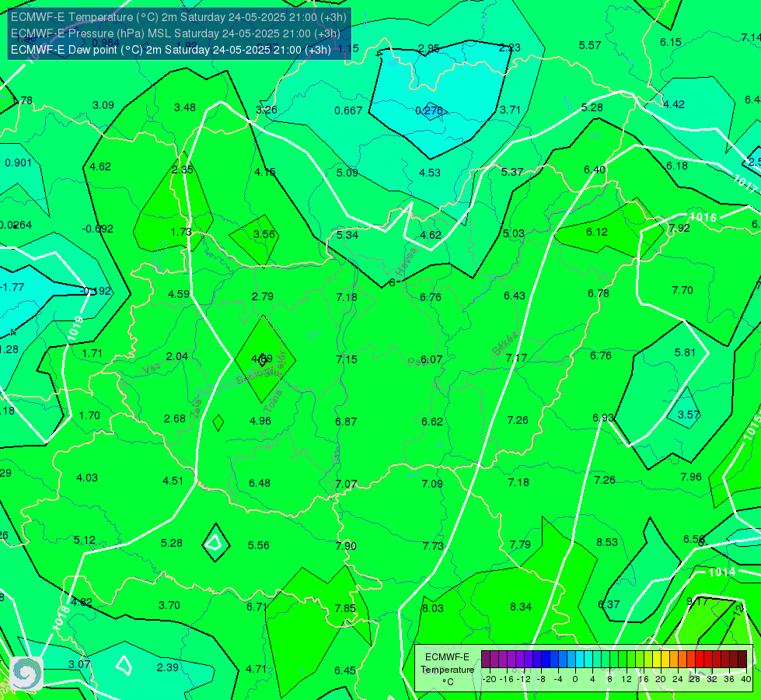The width and height of the screenshot is (761, 700).
Task: Click the dark maroon legend swatch above 40
Action: coord(742,660)
